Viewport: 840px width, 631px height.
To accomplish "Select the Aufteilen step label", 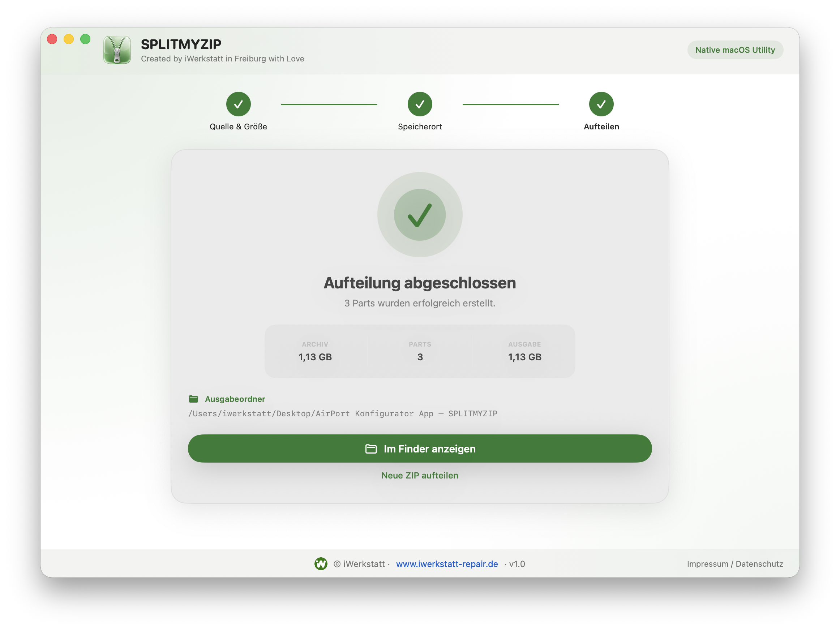I will coord(601,126).
